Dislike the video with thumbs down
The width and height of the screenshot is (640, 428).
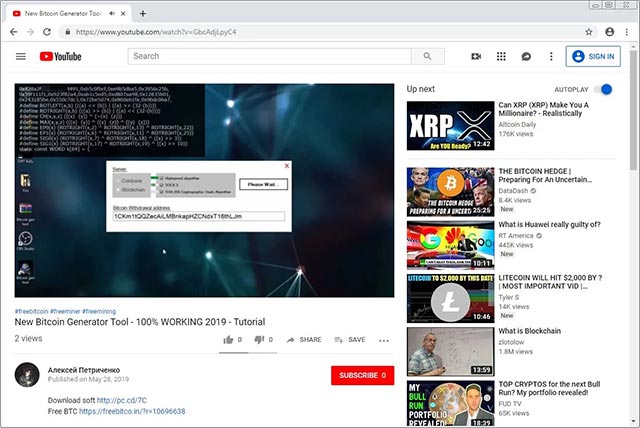click(259, 339)
